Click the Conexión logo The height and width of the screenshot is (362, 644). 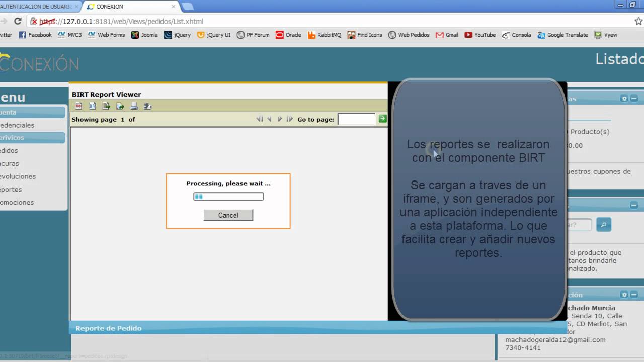pyautogui.click(x=39, y=63)
